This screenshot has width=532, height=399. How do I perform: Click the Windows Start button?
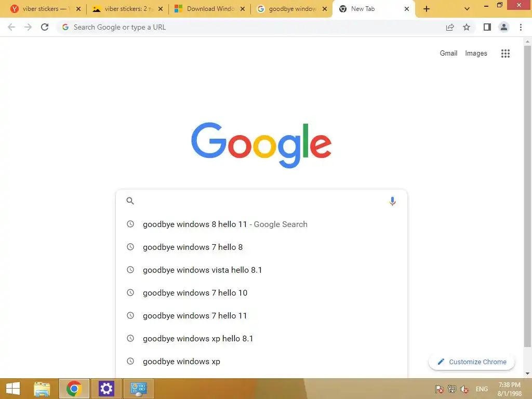(13, 389)
